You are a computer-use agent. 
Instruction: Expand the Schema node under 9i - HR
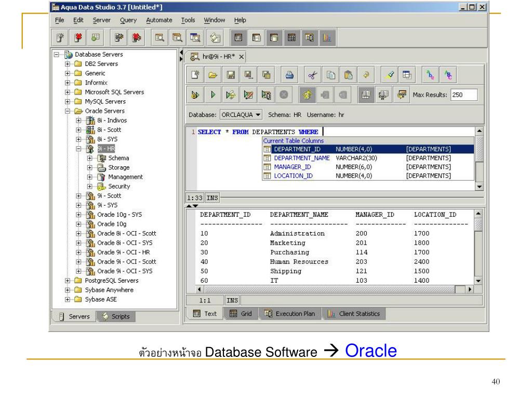[x=89, y=158]
